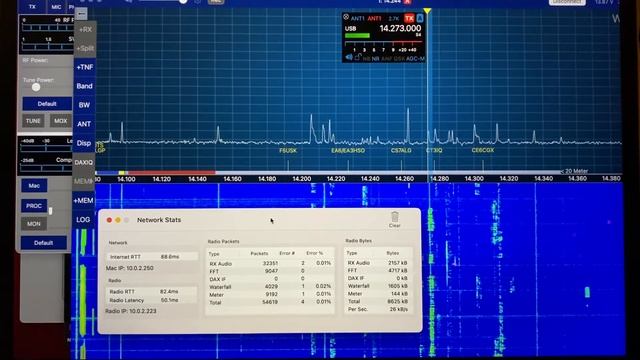Open the Band menu
The height and width of the screenshot is (360, 640).
coord(84,86)
